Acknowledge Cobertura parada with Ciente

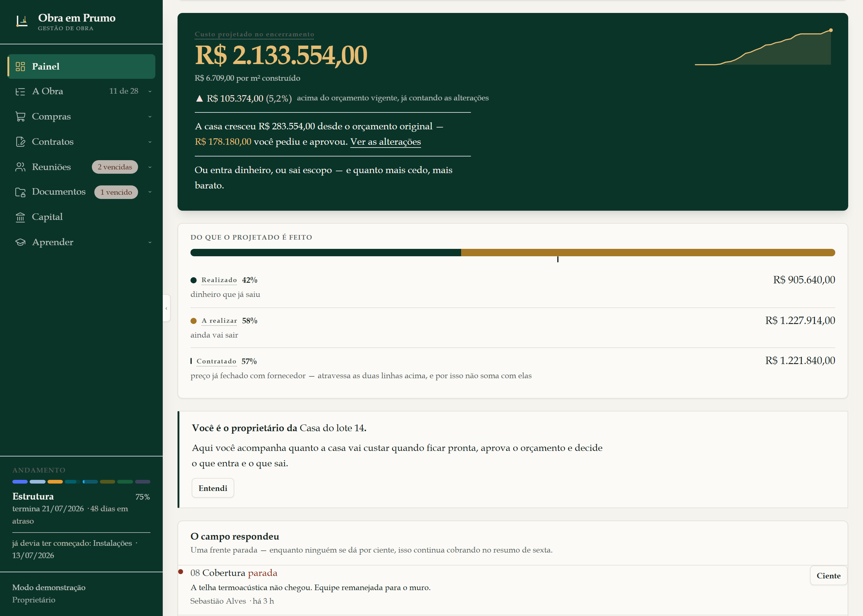point(828,575)
